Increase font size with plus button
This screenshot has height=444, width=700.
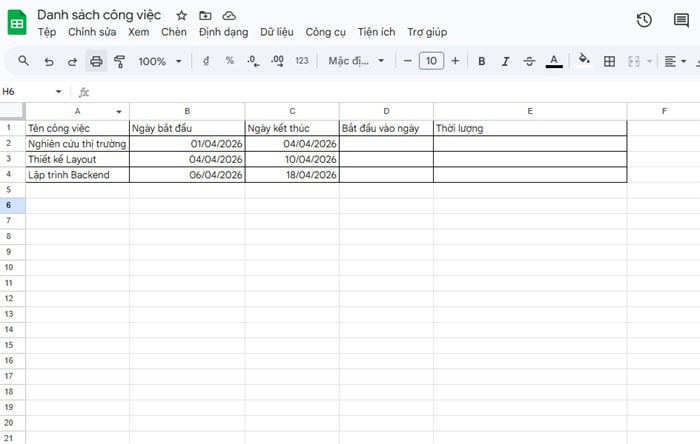(456, 62)
